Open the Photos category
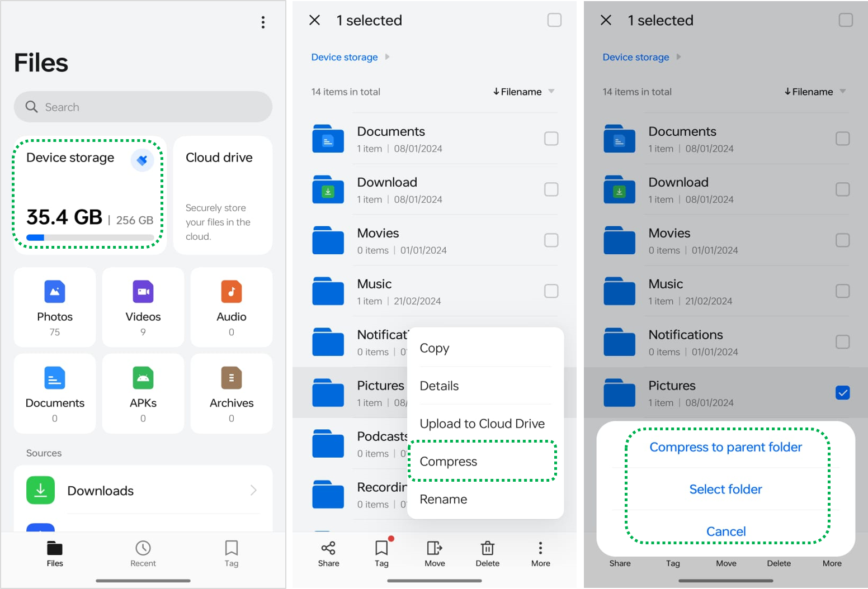The image size is (868, 589). 55,307
